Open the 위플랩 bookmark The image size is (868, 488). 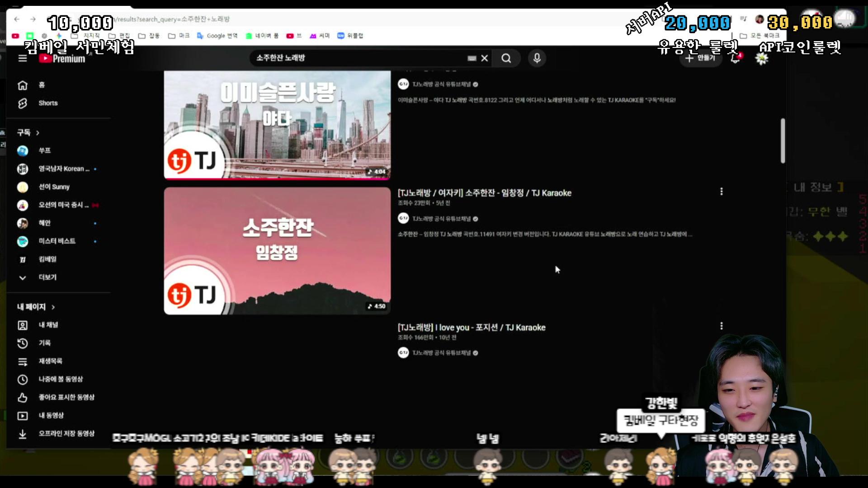coord(350,36)
